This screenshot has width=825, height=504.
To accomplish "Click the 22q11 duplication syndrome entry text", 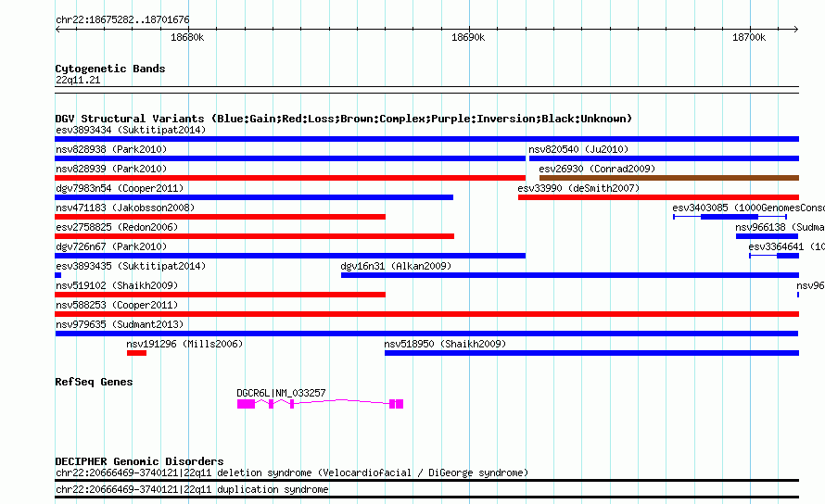I will point(192,490).
